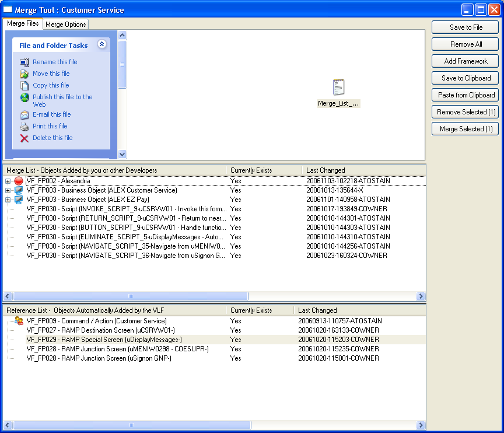The height and width of the screenshot is (433, 504).
Task: Open the Merge Files tab
Action: [23, 24]
